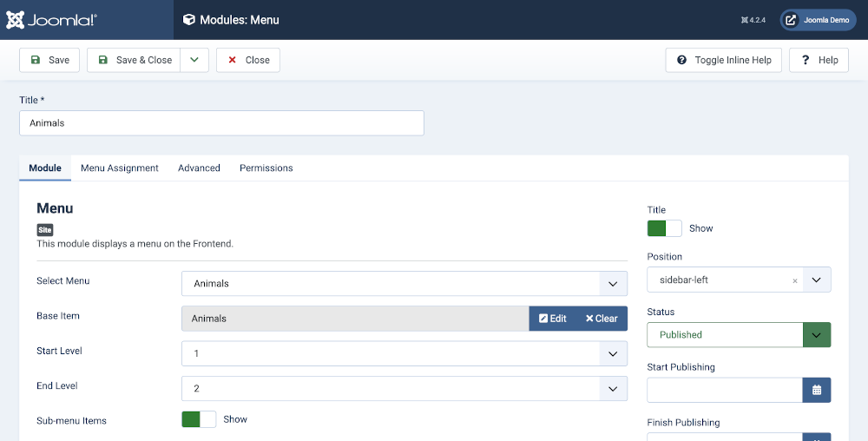Viewport: 868px width, 441px height.
Task: Click the Joomla version 4.2.4 indicator
Action: pos(753,20)
